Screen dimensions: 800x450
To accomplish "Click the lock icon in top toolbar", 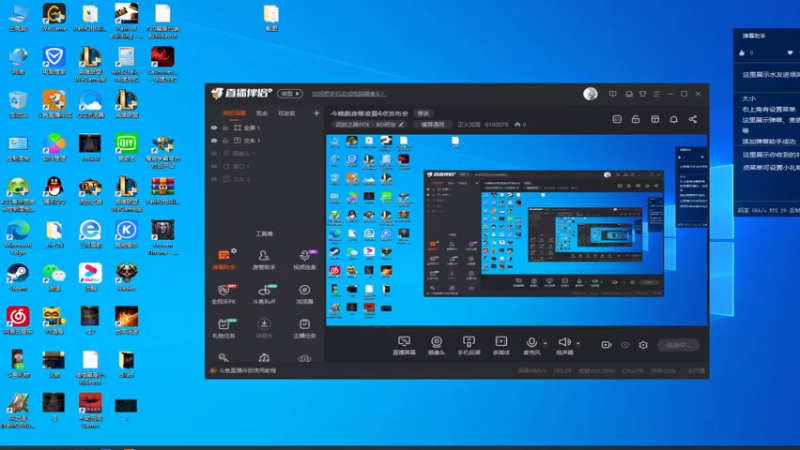I will (x=636, y=119).
